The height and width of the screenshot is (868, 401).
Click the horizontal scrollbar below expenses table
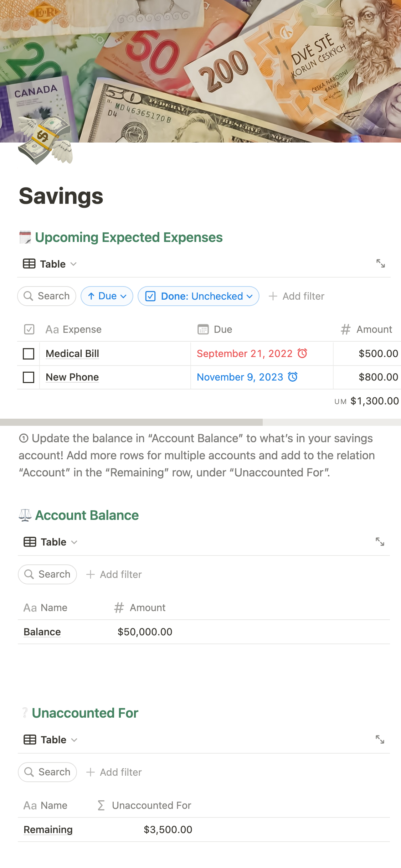coord(131,422)
